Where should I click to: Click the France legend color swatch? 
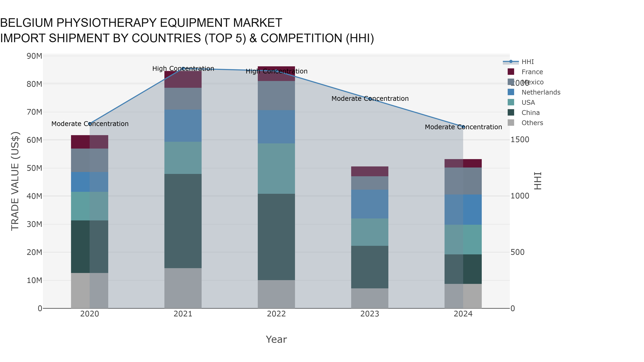coord(511,72)
